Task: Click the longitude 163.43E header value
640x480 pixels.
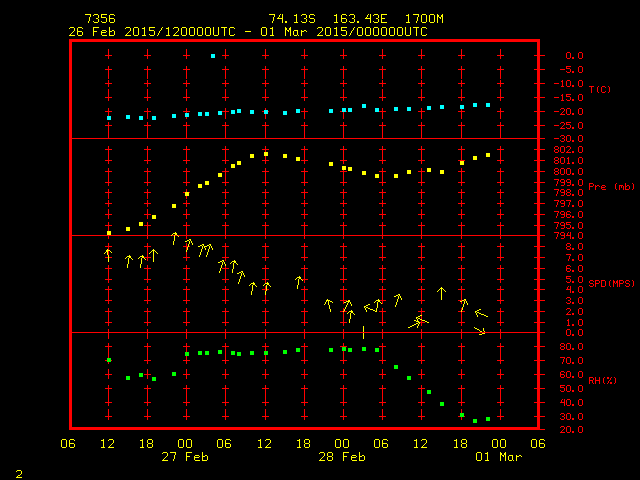Action: coord(355,19)
